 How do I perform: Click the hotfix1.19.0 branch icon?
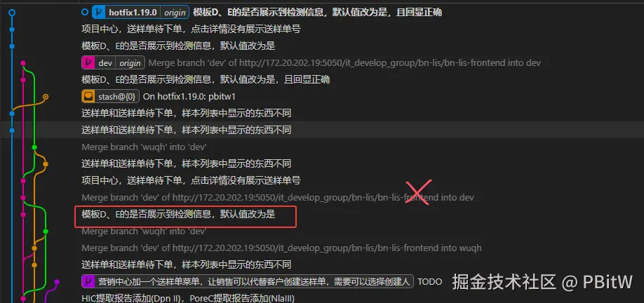tap(99, 13)
